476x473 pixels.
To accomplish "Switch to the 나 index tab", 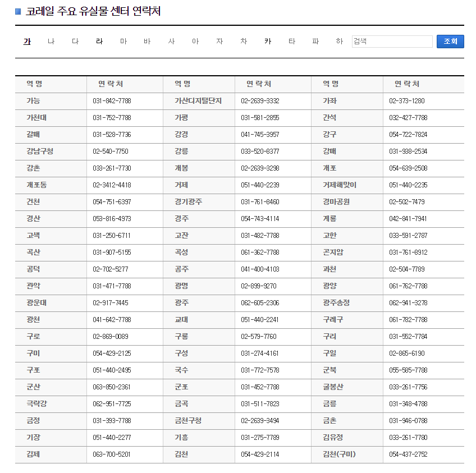I will pos(51,41).
